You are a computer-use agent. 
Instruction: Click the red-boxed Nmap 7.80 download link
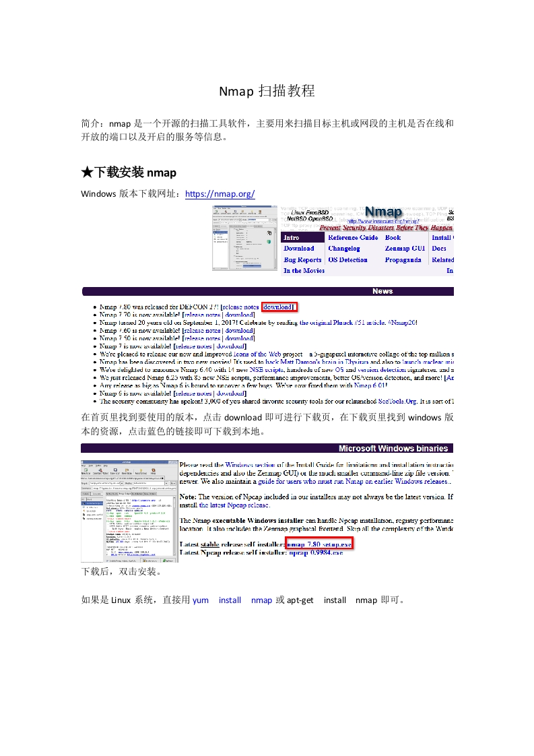(278, 307)
